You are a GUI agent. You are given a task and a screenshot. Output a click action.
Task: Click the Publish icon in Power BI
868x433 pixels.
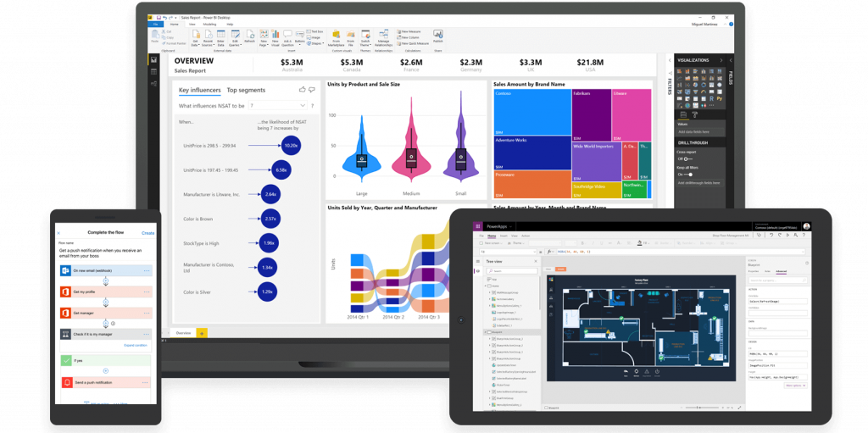click(x=438, y=36)
